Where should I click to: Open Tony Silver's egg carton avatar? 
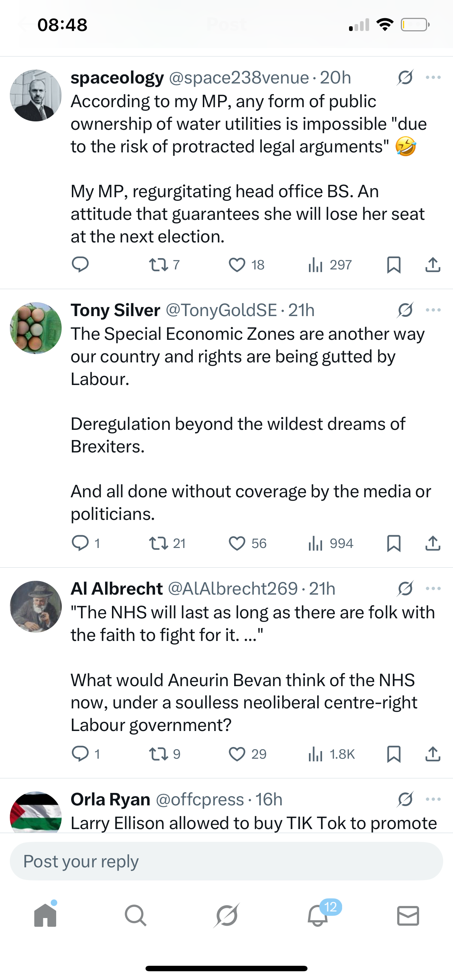[36, 328]
